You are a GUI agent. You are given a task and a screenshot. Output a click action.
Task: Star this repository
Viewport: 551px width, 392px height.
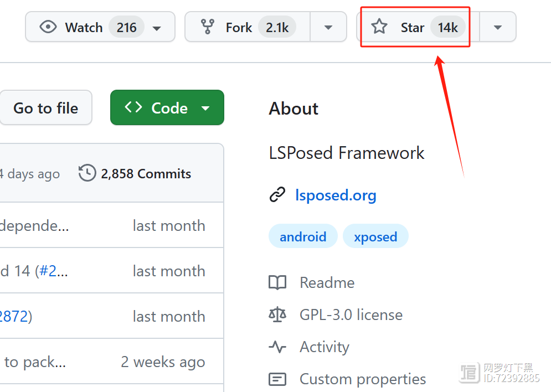418,27
